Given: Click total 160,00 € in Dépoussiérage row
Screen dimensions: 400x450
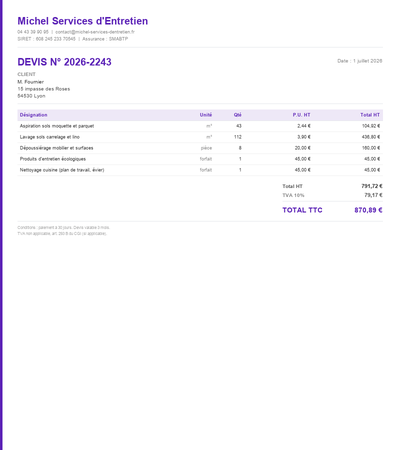Looking at the screenshot, I should 371,148.
